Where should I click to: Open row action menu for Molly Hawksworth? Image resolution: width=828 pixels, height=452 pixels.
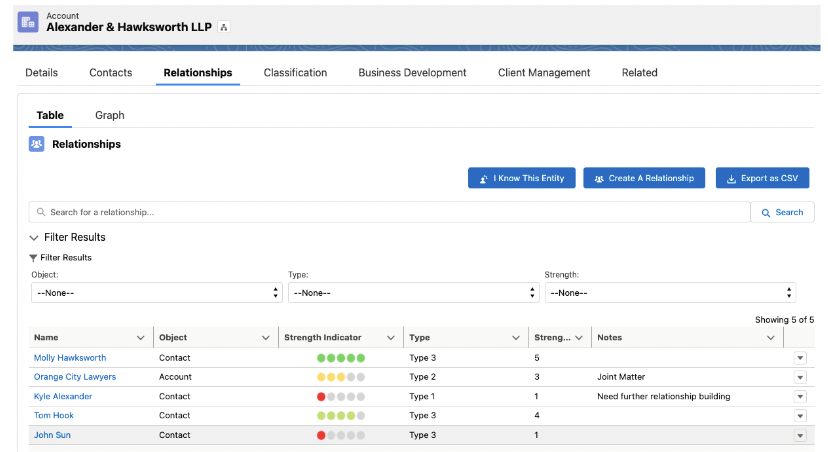[800, 358]
